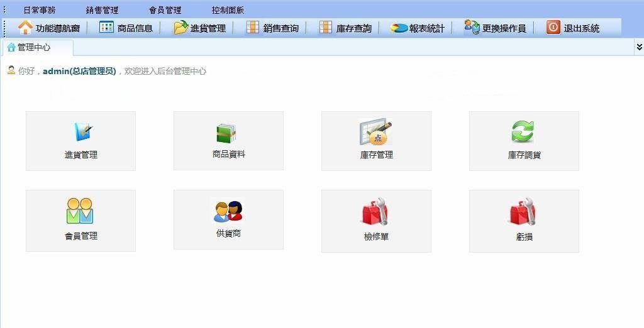Screen dimensions: 644x328
Task: Open the 進貨管理 notepad tile icon
Action: [84, 132]
